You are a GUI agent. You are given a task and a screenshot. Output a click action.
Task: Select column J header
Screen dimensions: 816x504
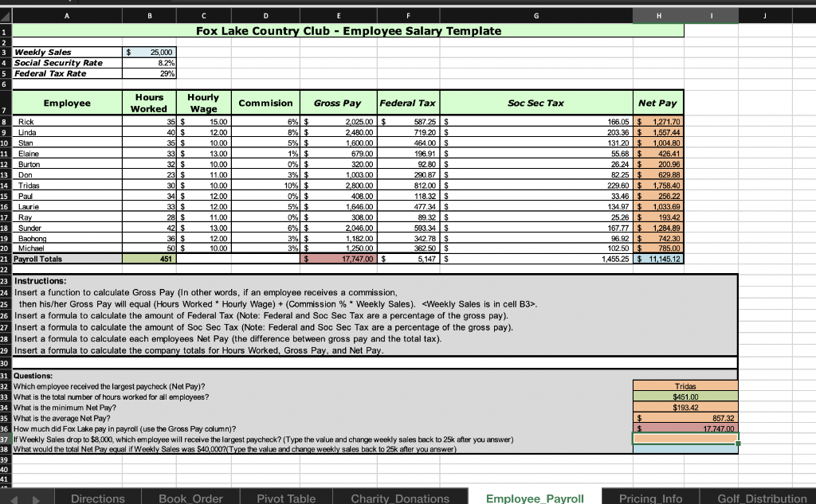click(x=764, y=16)
